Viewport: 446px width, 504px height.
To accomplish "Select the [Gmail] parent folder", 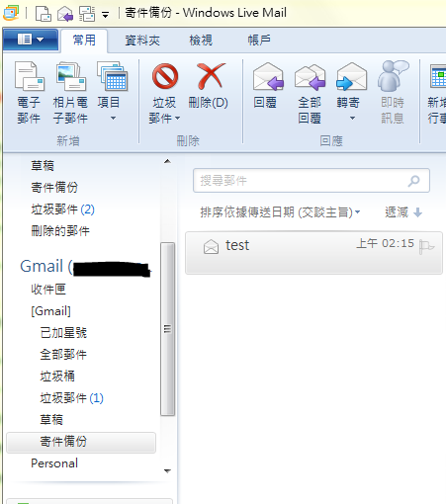I will tap(50, 311).
